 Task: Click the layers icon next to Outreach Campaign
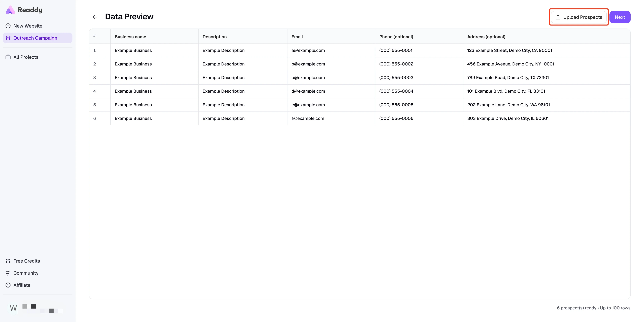pyautogui.click(x=8, y=38)
